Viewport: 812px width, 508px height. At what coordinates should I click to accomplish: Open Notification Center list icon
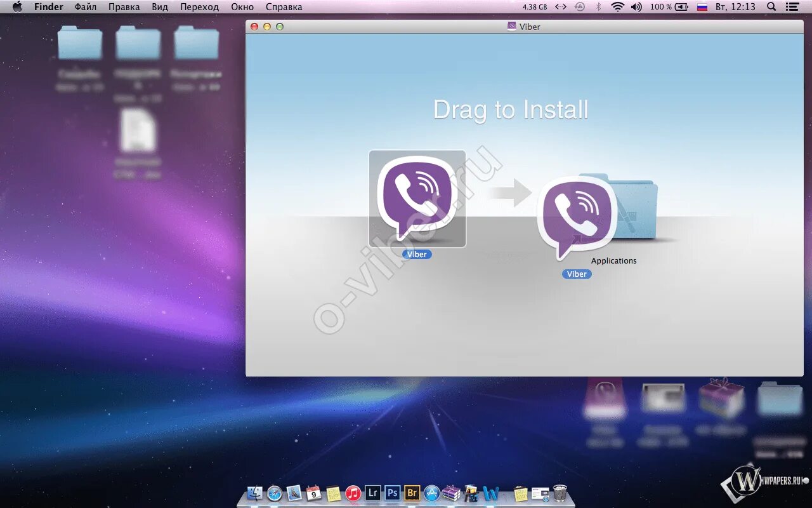(x=792, y=6)
